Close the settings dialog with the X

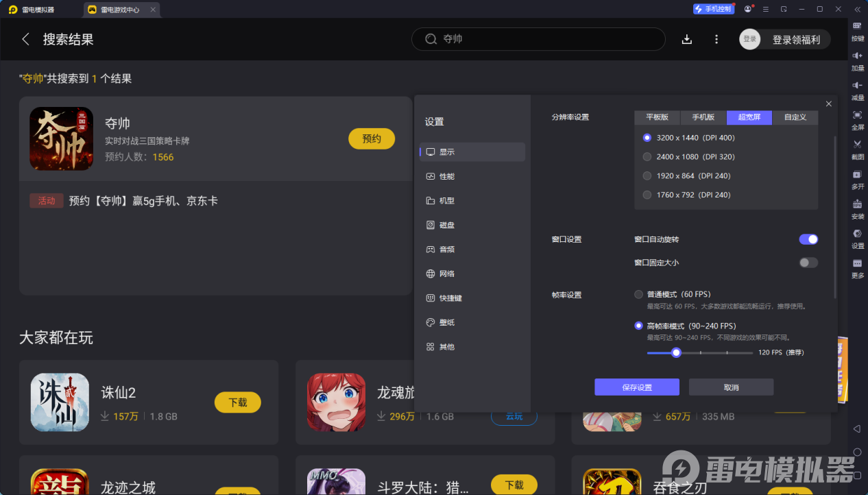(829, 104)
